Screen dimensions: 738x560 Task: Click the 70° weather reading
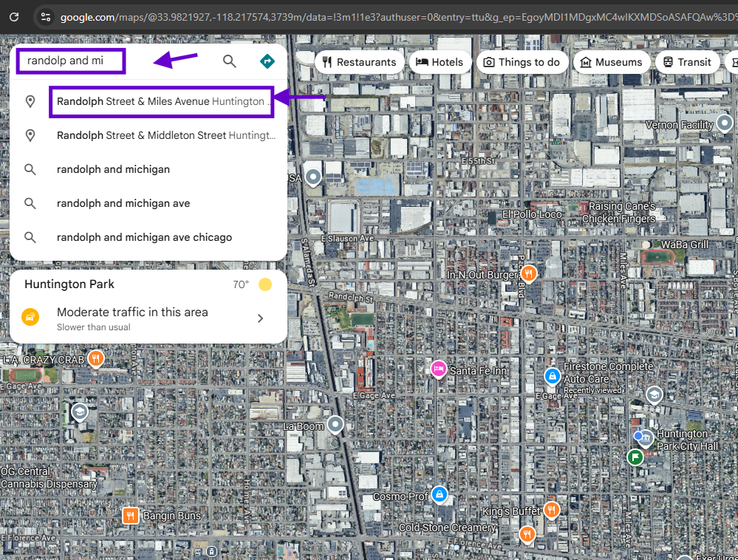241,284
